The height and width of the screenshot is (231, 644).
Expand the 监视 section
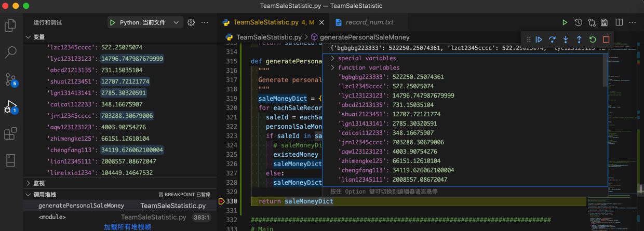(28, 183)
